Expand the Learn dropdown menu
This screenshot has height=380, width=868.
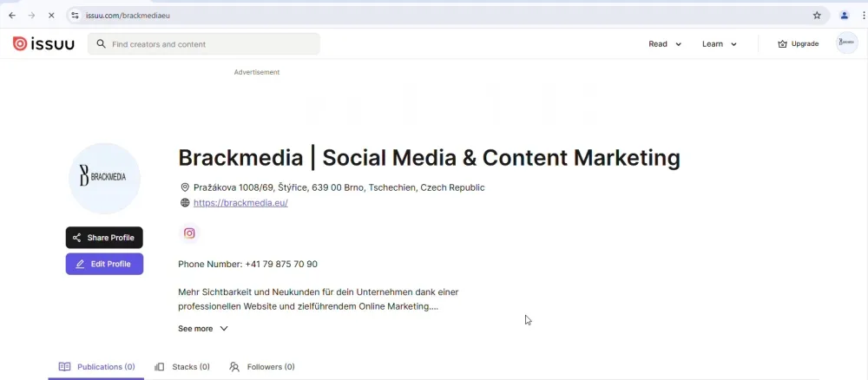pos(719,43)
